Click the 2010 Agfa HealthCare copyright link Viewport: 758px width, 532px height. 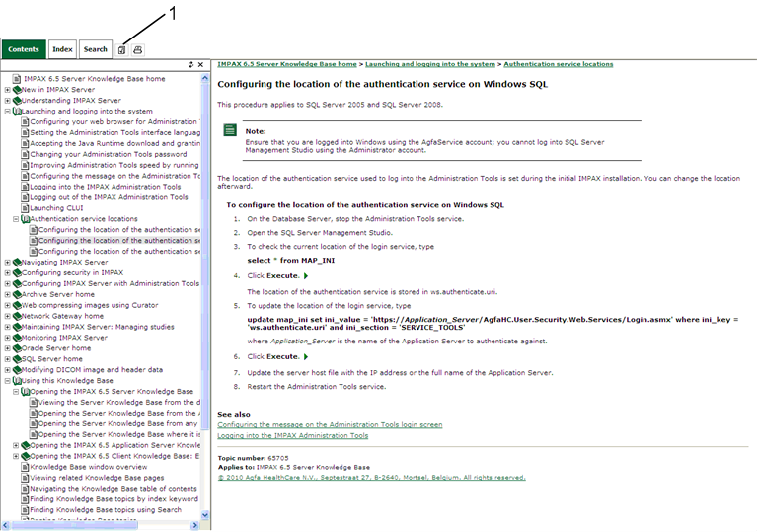coord(371,478)
